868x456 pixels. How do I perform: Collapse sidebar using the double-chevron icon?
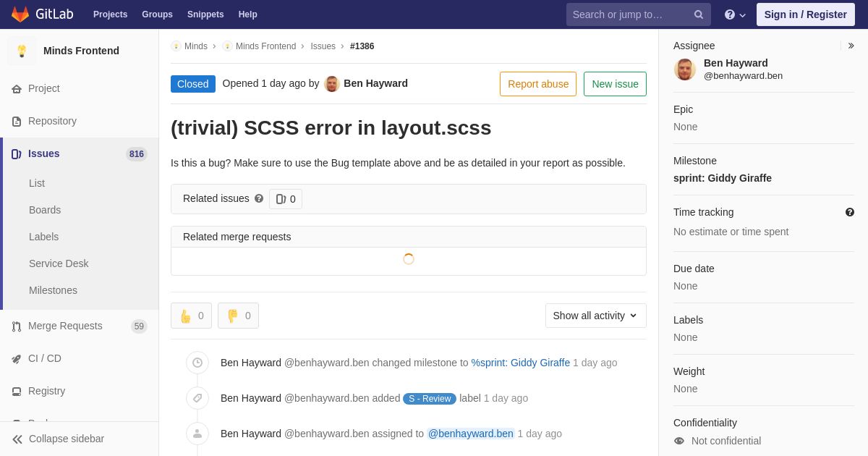tap(17, 439)
